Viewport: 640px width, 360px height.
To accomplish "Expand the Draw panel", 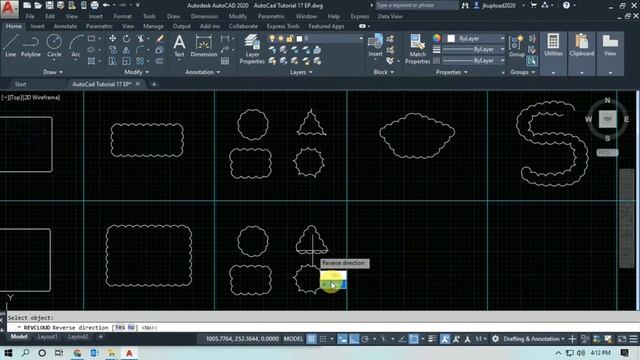I will (x=53, y=72).
